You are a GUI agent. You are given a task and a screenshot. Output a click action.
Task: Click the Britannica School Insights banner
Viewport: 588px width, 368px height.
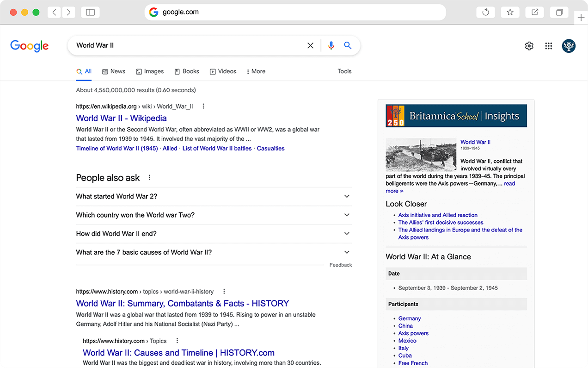coord(456,116)
